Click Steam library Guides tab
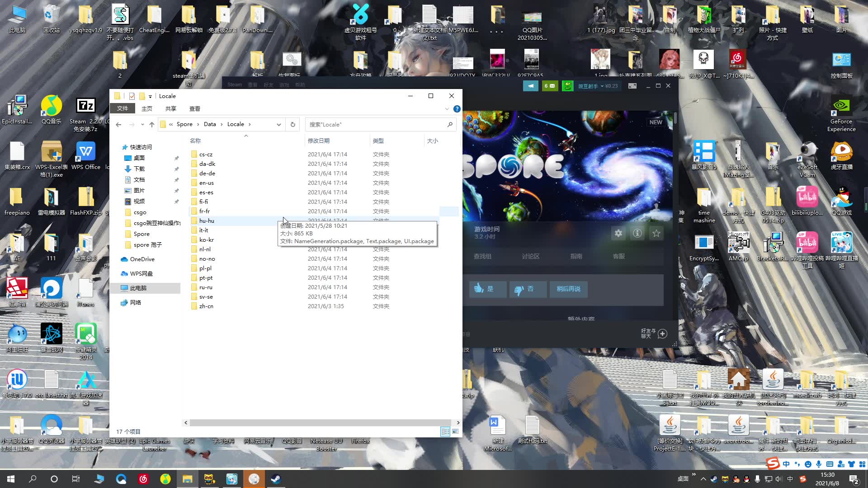The height and width of the screenshot is (488, 868). [x=576, y=256]
